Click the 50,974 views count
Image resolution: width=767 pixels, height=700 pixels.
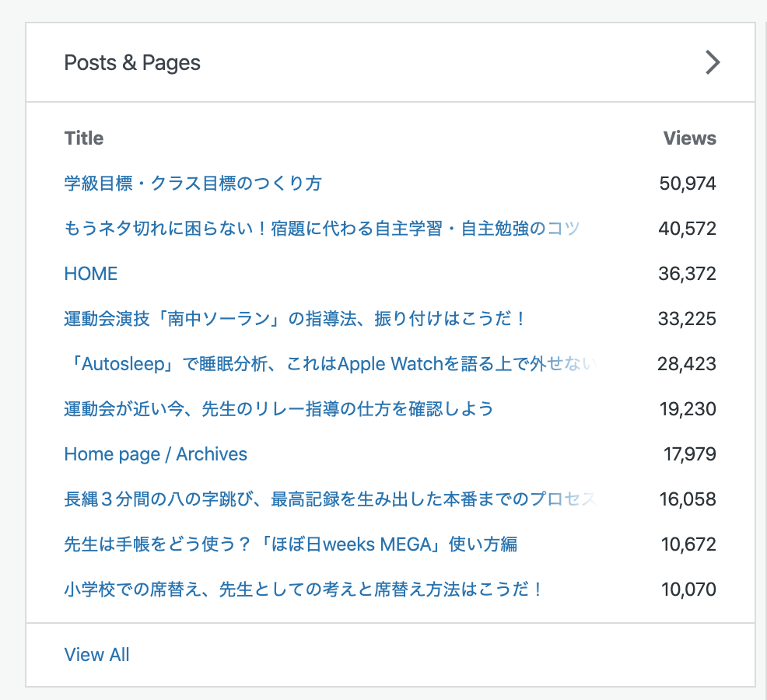coord(688,184)
